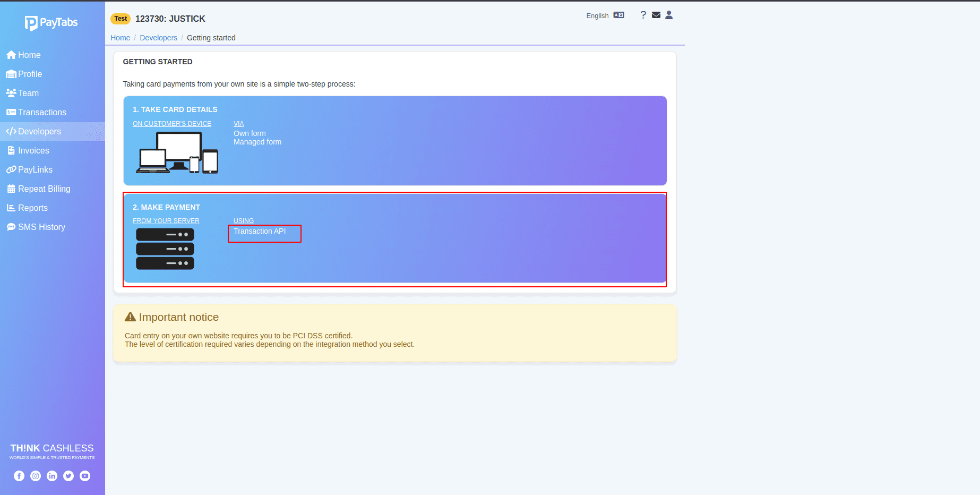Click the Important notice warning icon

coord(130,317)
